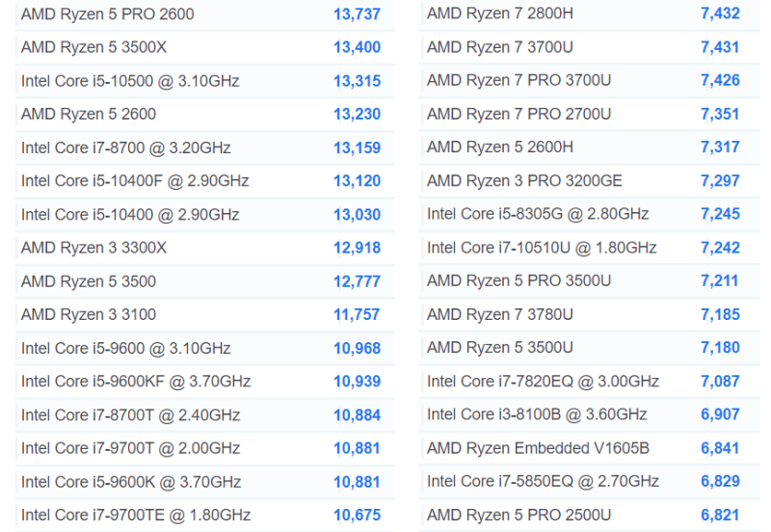
Task: Open Intel Core i5-9600KF @ 3.70GHz
Action: 136,382
